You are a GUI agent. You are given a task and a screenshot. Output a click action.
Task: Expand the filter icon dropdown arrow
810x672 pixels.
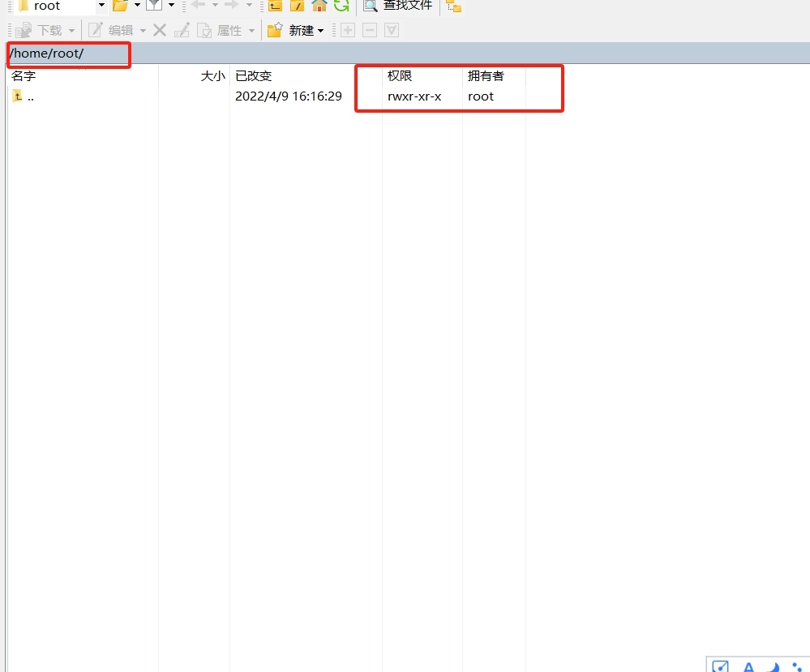pos(171,6)
